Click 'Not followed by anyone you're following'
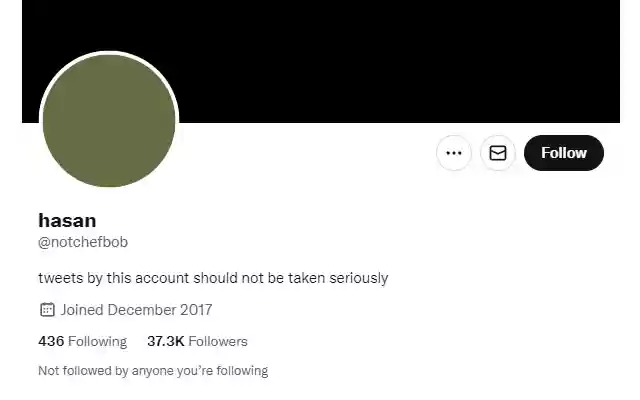640x400 pixels. pyautogui.click(x=153, y=371)
